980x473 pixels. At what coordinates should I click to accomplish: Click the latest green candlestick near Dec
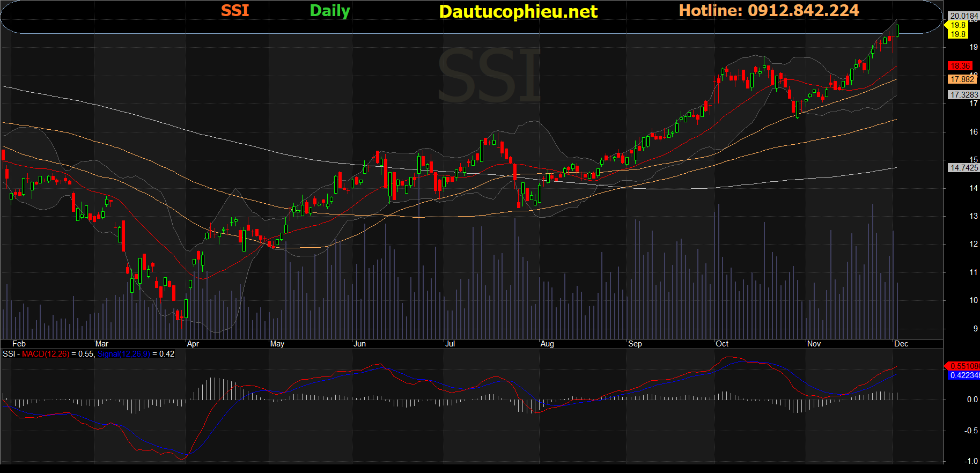click(x=897, y=30)
